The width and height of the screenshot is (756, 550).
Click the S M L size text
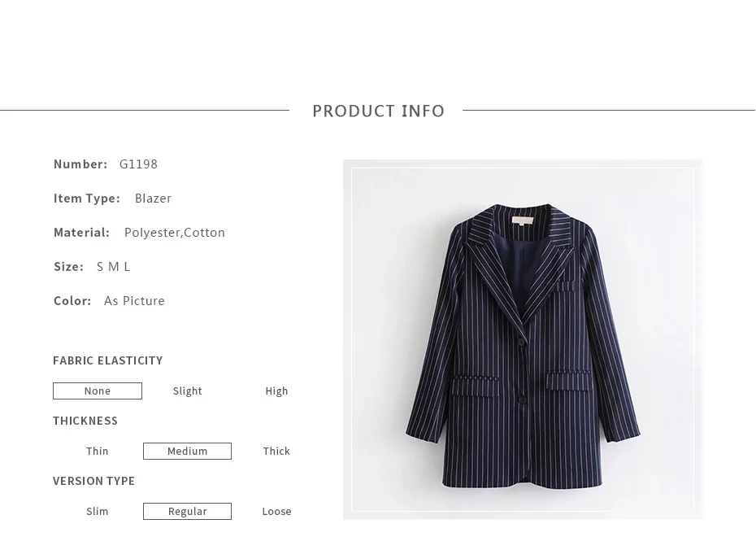[x=113, y=267]
